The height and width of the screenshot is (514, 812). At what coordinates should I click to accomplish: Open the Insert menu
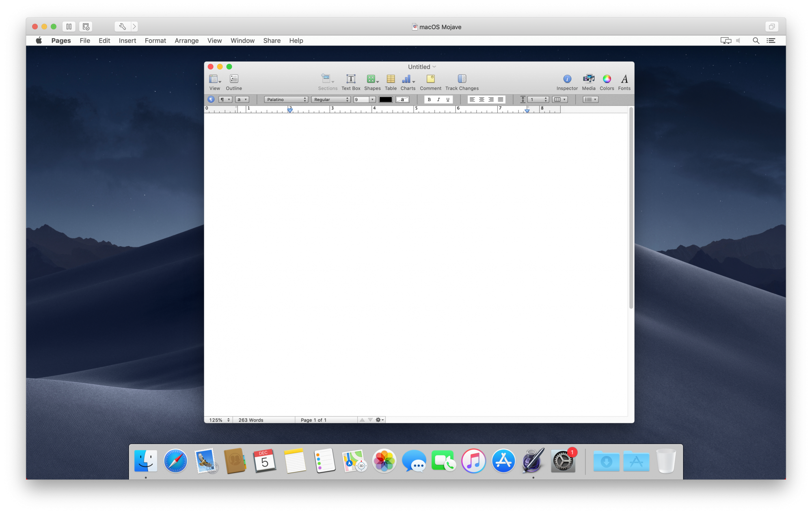[127, 41]
